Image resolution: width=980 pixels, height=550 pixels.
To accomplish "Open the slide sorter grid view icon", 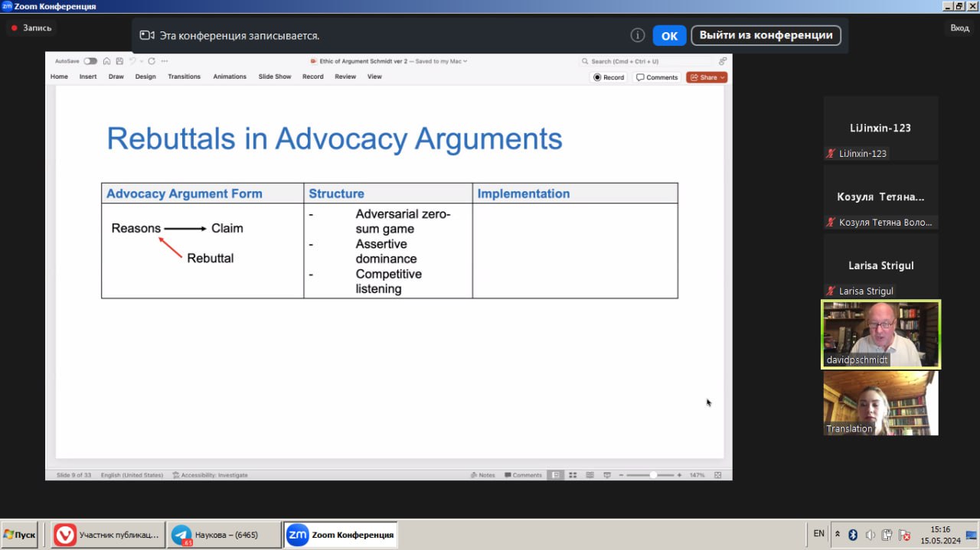I will 573,475.
